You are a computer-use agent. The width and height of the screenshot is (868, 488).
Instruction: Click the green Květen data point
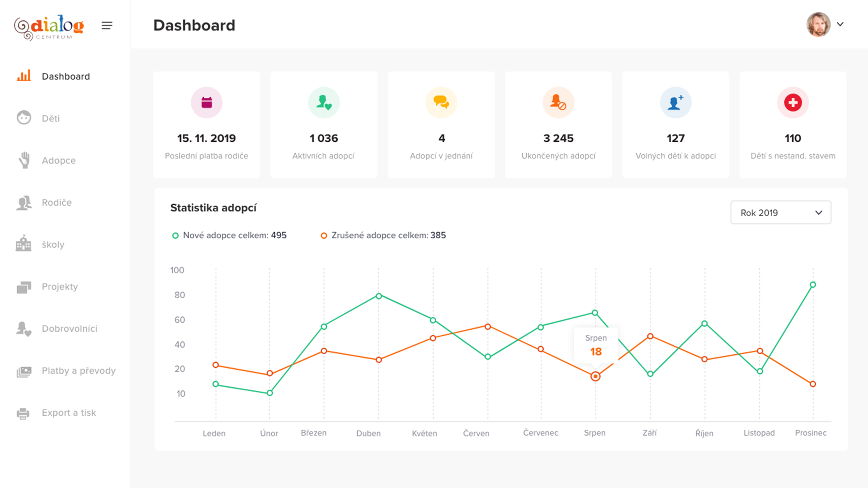[x=433, y=320]
